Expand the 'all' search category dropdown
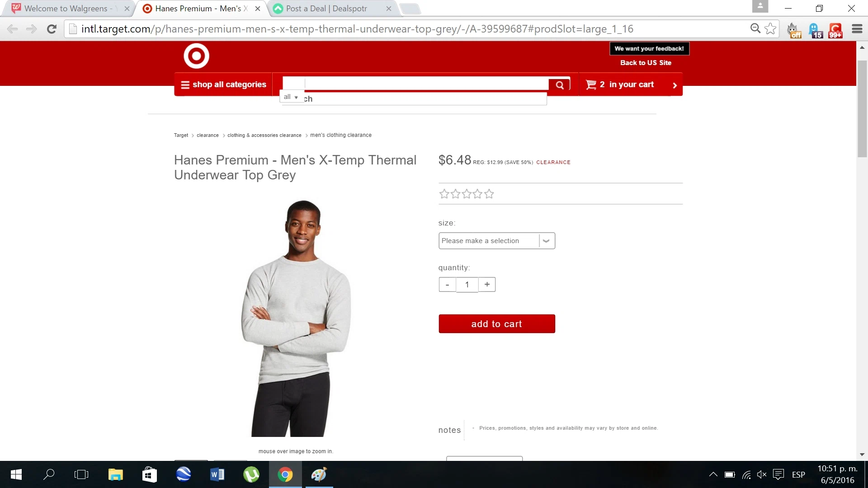Viewport: 868px width, 488px height. coord(291,97)
